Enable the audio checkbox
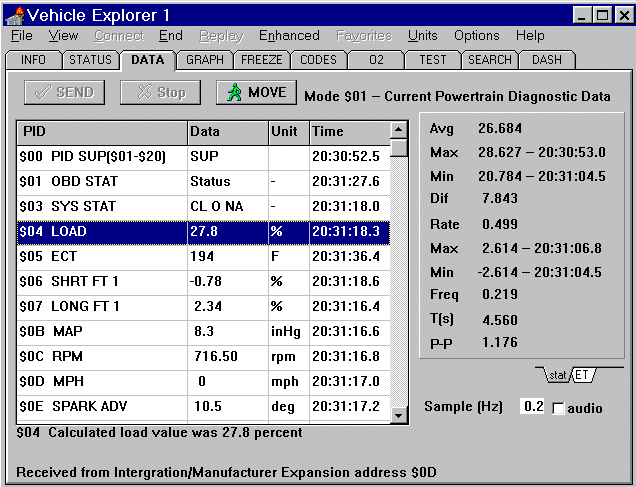 (558, 408)
